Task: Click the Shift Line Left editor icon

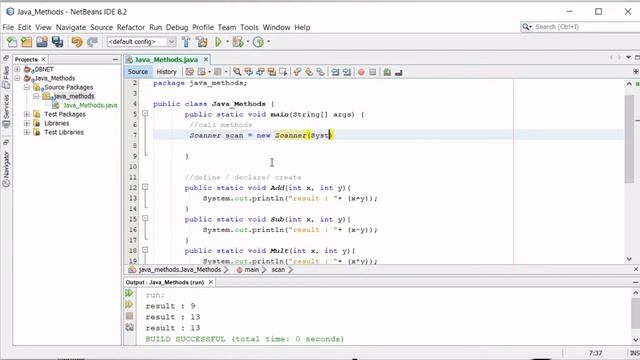Action: [335, 72]
